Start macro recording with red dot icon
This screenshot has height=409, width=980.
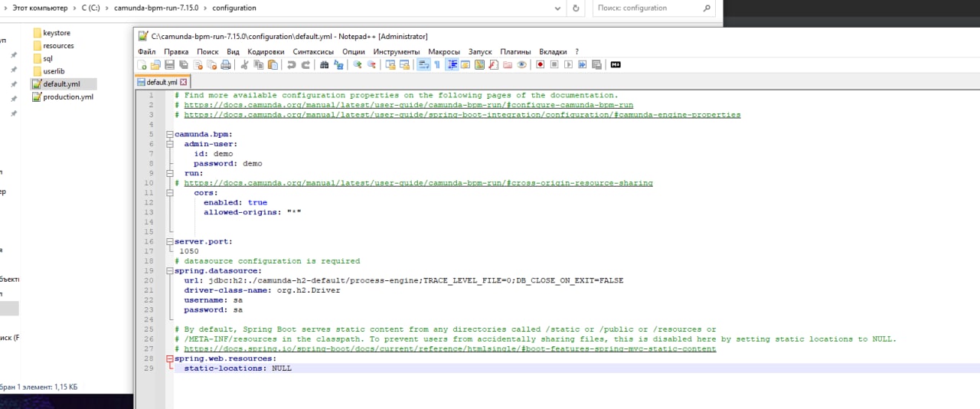tap(540, 65)
